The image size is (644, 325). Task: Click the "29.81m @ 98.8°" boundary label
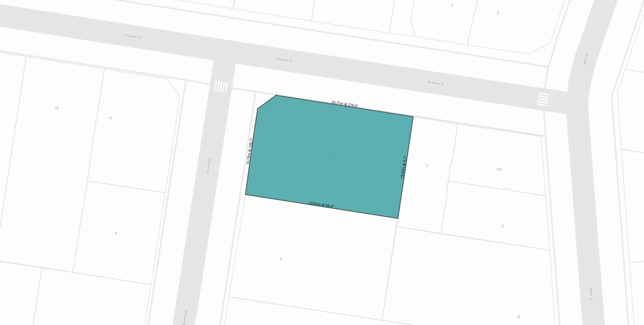tap(321, 205)
